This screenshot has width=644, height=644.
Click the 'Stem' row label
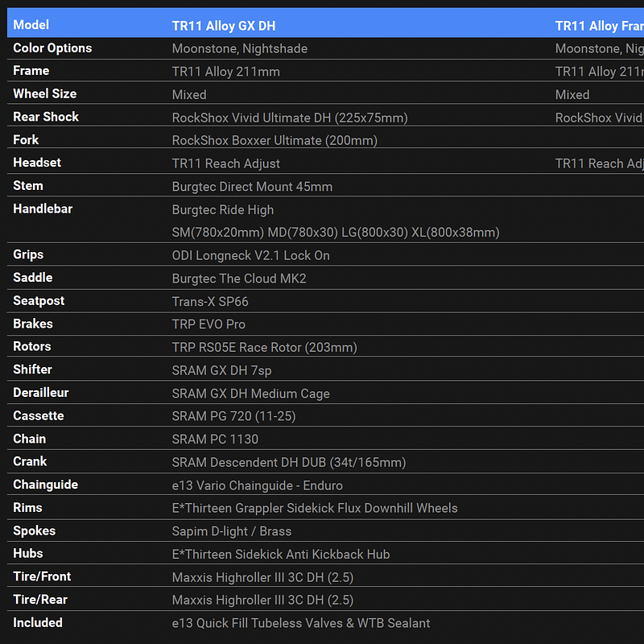(28, 186)
